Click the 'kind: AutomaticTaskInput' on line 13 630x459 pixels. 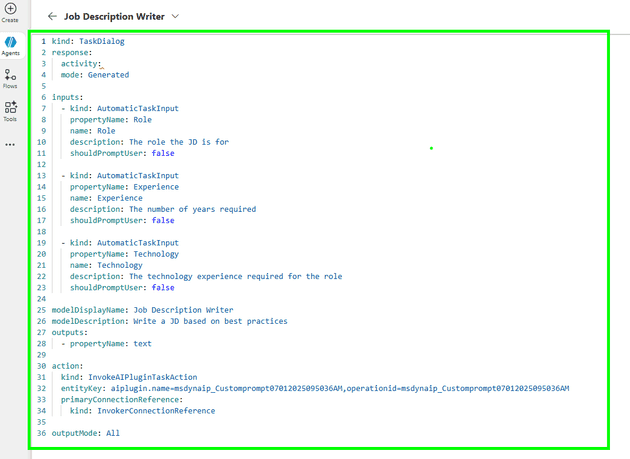(x=124, y=176)
